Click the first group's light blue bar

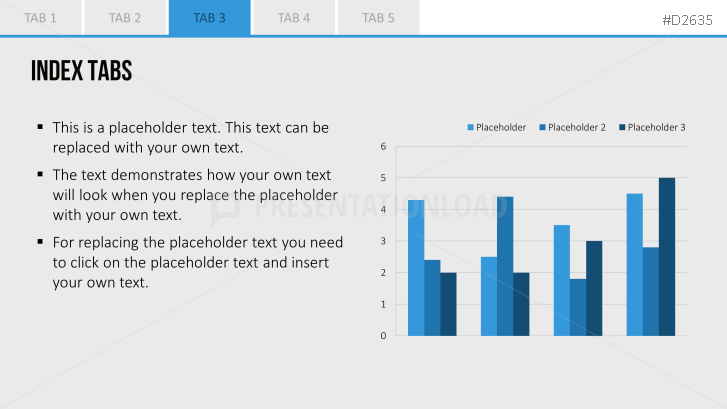coord(416,268)
